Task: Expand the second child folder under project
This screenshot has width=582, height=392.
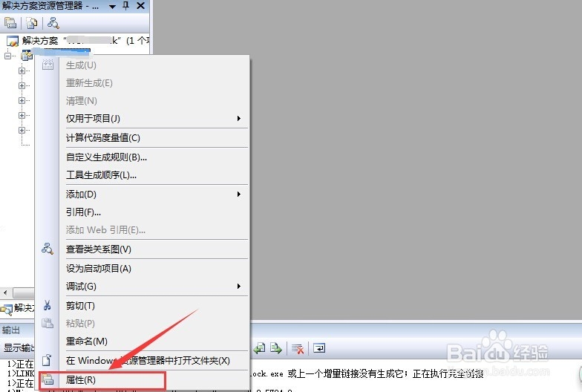Action: 22,85
